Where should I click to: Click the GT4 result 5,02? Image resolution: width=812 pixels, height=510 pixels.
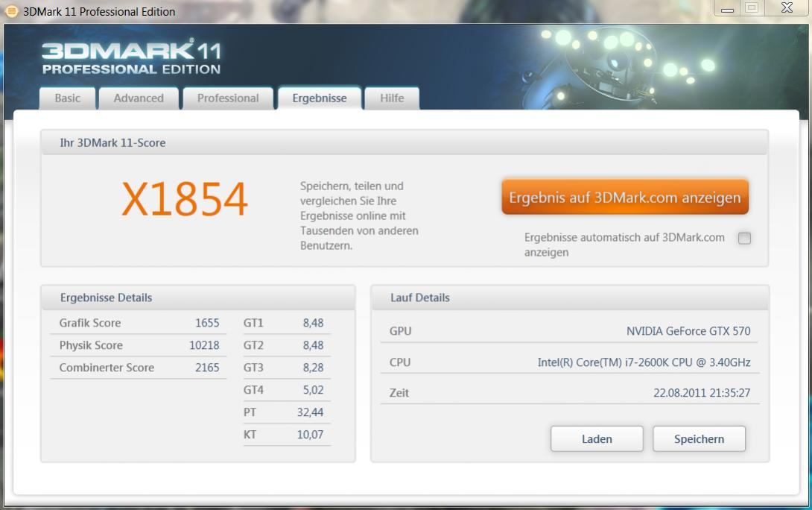[314, 390]
